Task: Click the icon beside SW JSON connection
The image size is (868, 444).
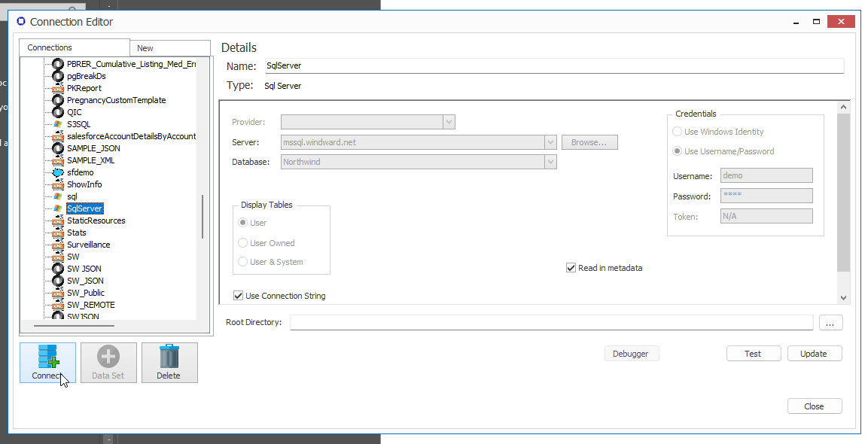Action: [x=58, y=269]
